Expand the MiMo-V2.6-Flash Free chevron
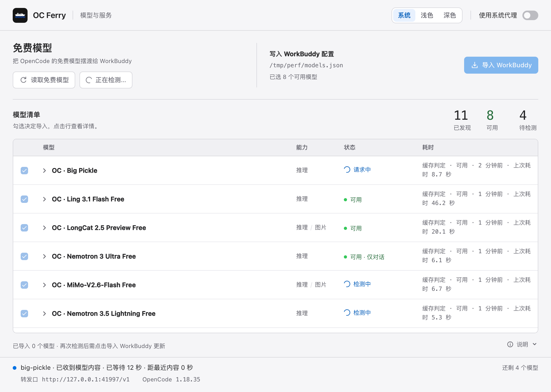551x392 pixels. (45, 285)
